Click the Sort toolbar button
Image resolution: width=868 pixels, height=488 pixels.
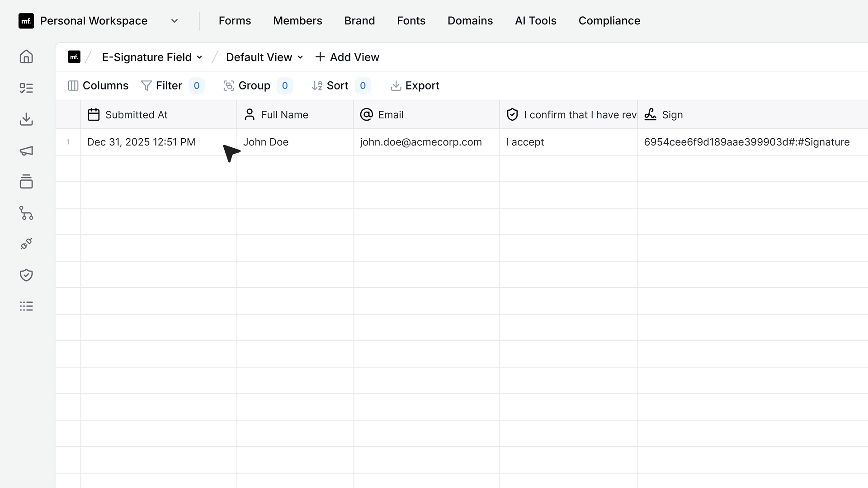pyautogui.click(x=341, y=86)
